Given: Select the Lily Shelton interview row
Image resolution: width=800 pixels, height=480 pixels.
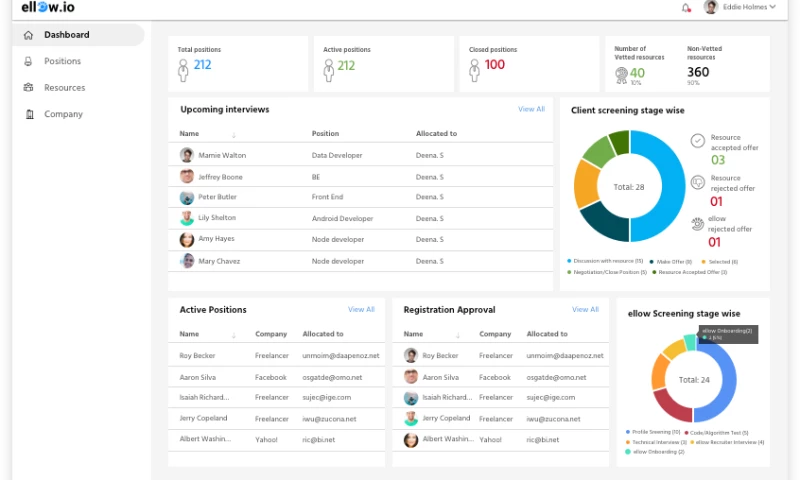Looking at the screenshot, I should point(360,218).
